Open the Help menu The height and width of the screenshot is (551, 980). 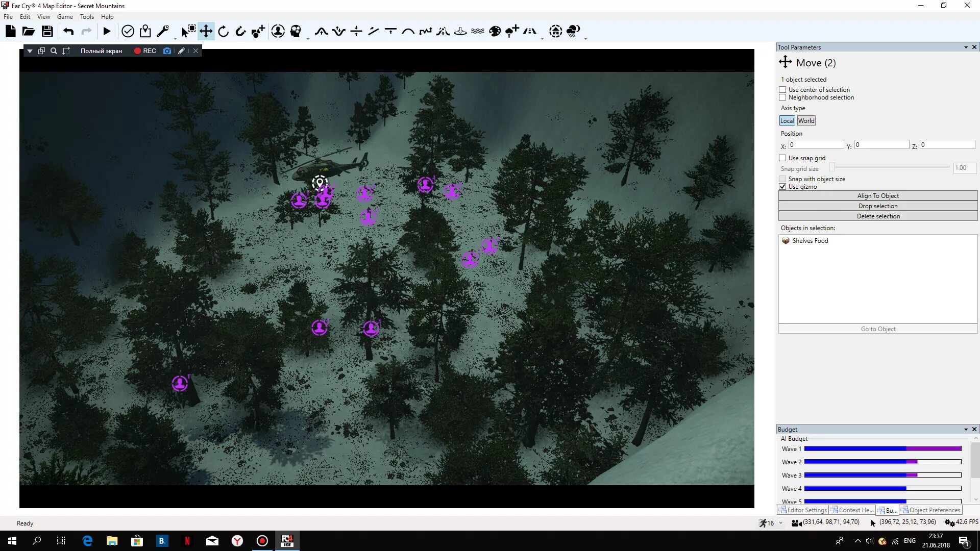click(107, 17)
